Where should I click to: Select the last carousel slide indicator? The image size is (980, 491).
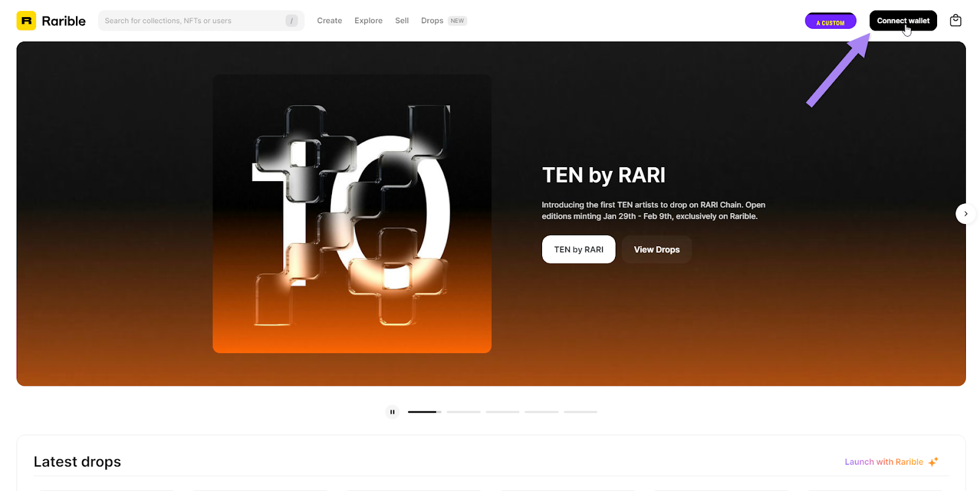pos(580,412)
